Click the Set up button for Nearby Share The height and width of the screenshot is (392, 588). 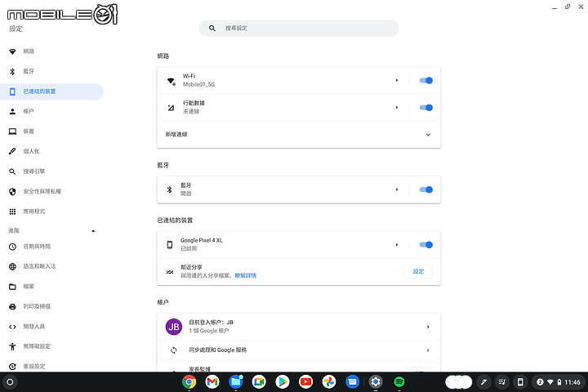[418, 271]
